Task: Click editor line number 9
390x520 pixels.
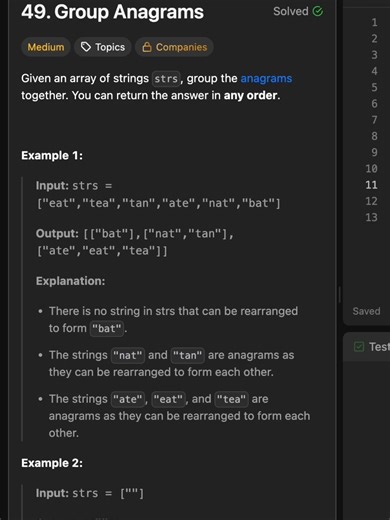Action: tap(374, 152)
